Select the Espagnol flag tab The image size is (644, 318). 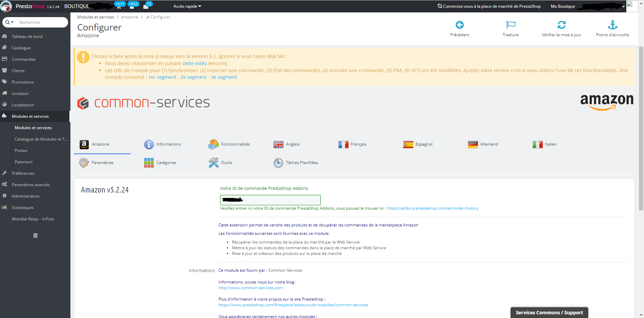click(x=418, y=144)
